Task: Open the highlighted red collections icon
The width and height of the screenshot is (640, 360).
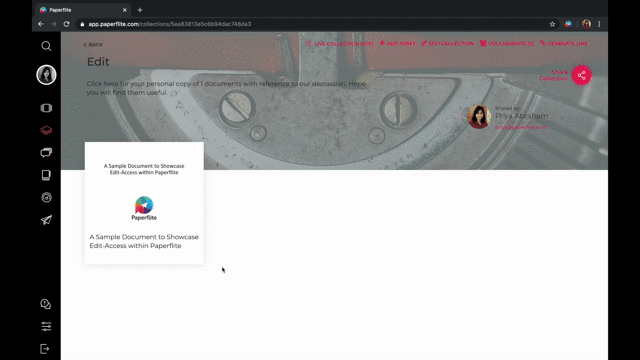Action: [x=46, y=130]
